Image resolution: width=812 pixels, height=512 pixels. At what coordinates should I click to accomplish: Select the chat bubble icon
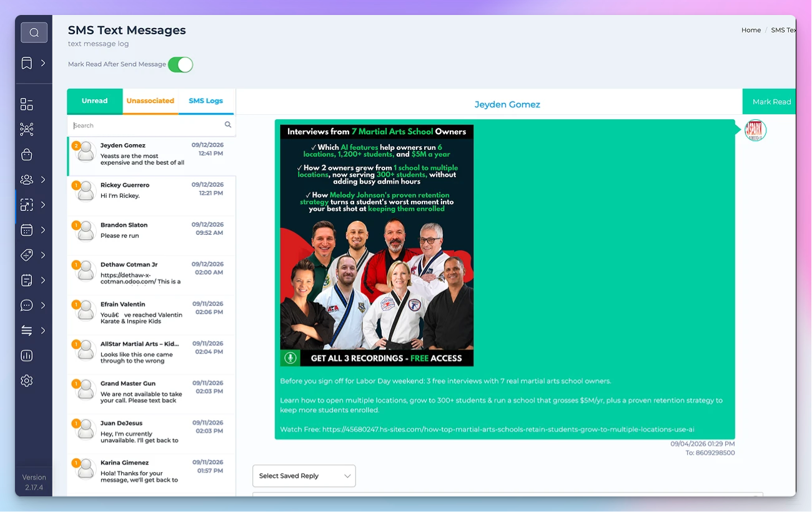pyautogui.click(x=27, y=305)
